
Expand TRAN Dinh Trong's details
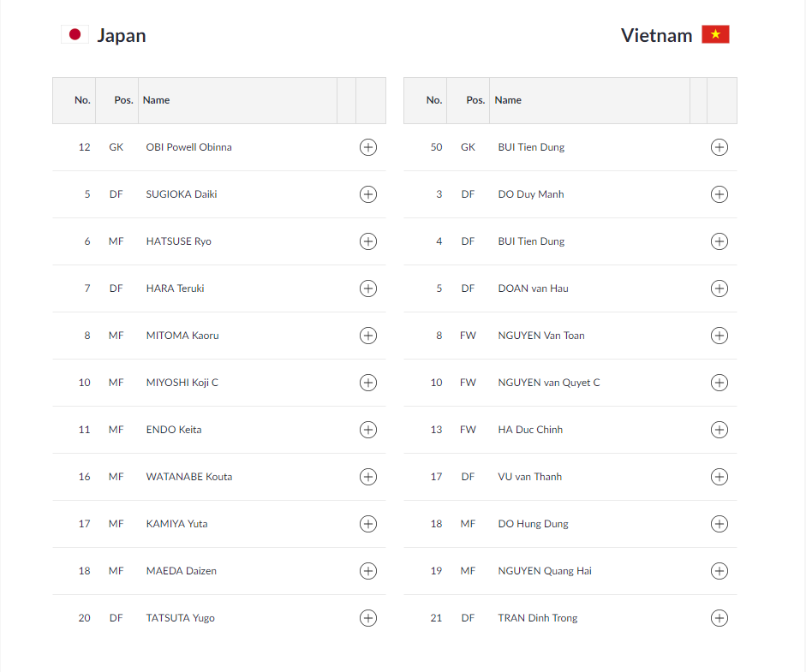pyautogui.click(x=719, y=618)
